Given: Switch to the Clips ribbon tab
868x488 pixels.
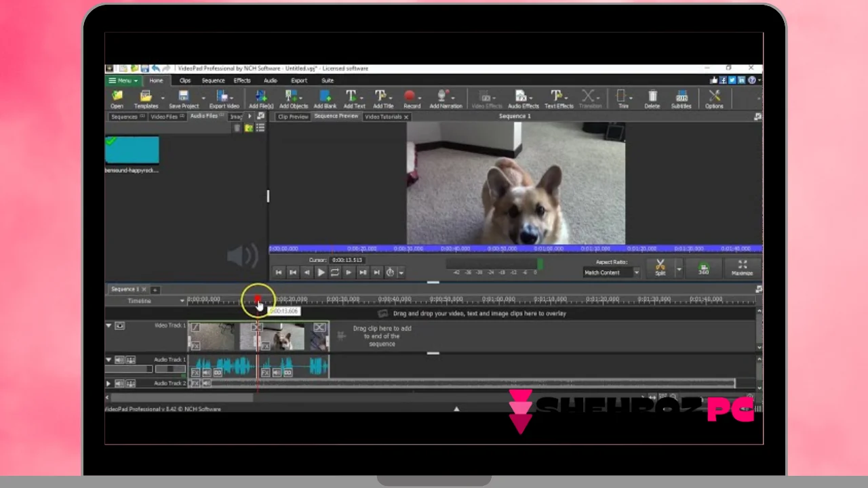Looking at the screenshot, I should [184, 81].
